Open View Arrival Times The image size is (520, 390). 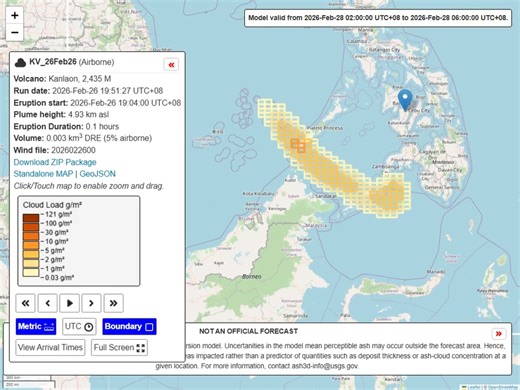[x=50, y=347]
